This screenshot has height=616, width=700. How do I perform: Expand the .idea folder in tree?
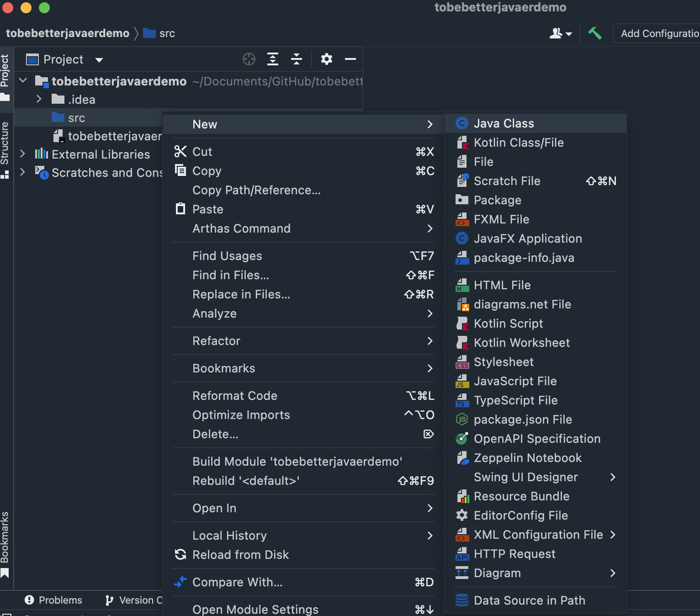[39, 99]
